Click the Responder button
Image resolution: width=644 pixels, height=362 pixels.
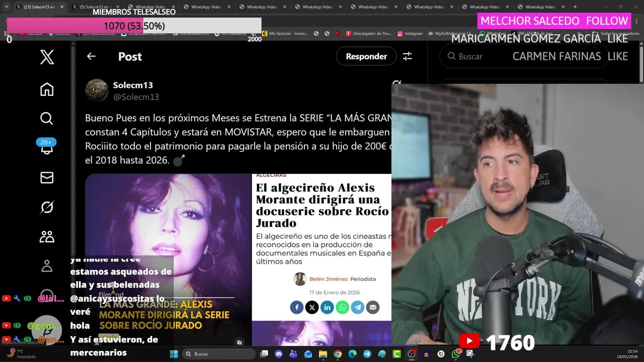pos(366,56)
